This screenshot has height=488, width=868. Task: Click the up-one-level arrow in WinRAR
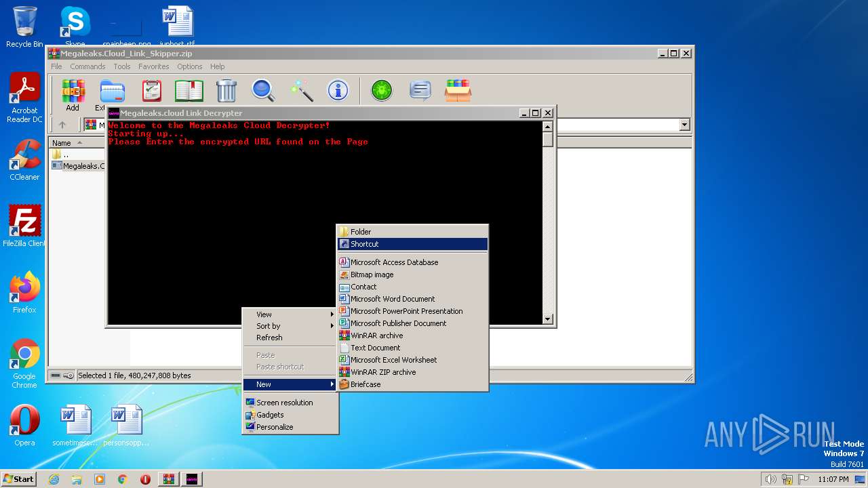pos(62,125)
